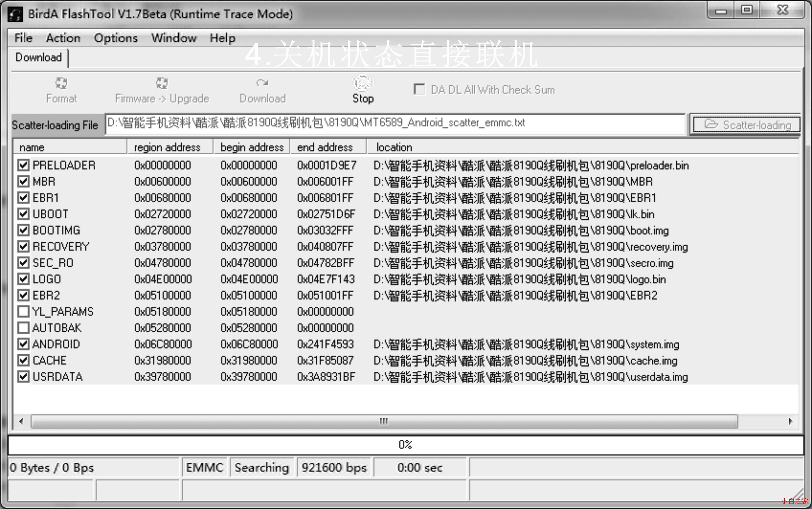Viewport: 812px width, 509px height.
Task: Click the Stop icon
Action: click(362, 83)
